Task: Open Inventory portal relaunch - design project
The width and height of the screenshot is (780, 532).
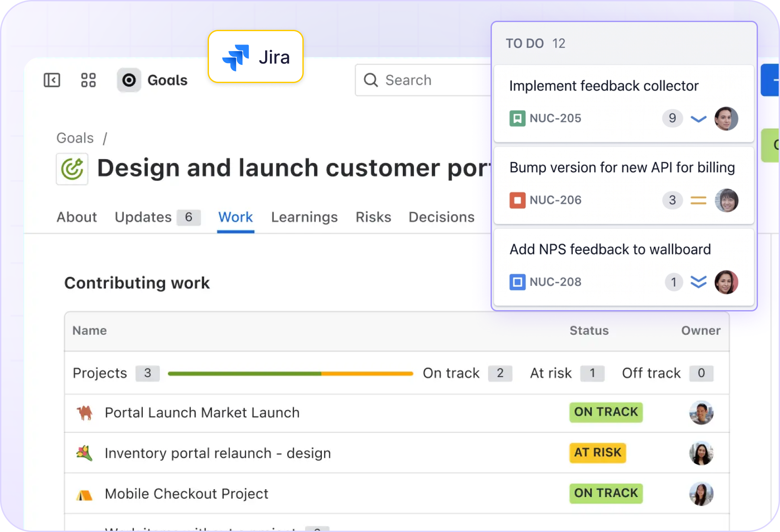Action: [218, 453]
